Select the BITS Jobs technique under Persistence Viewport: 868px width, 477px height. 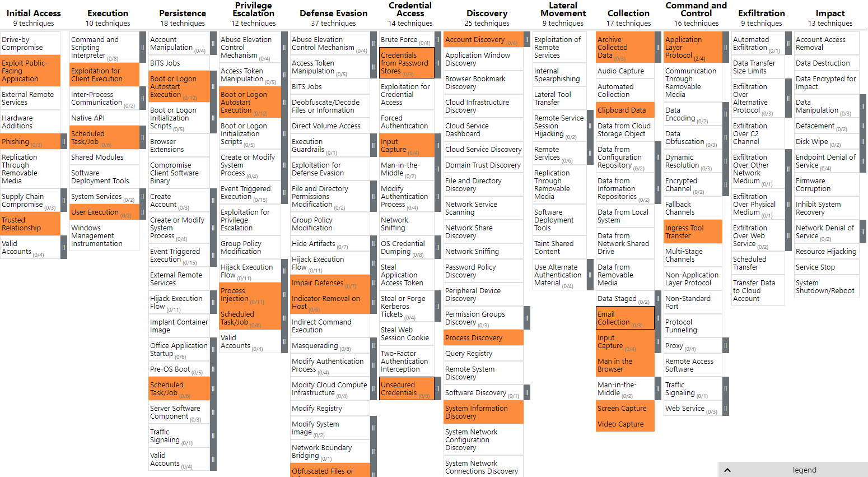tap(179, 63)
